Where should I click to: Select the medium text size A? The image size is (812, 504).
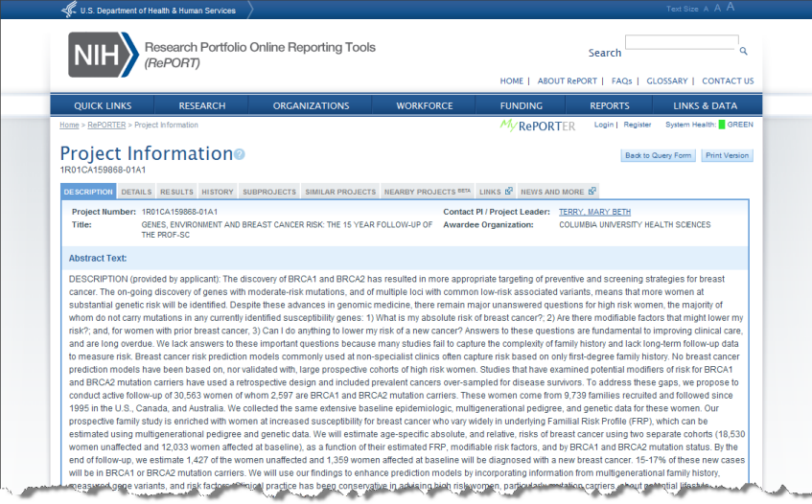pos(717,9)
